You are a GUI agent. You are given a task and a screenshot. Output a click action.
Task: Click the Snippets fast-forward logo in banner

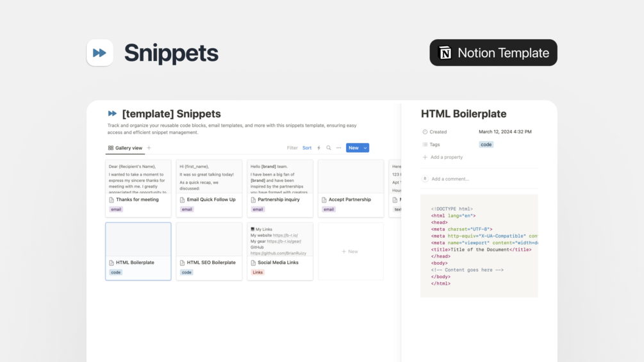coord(100,53)
